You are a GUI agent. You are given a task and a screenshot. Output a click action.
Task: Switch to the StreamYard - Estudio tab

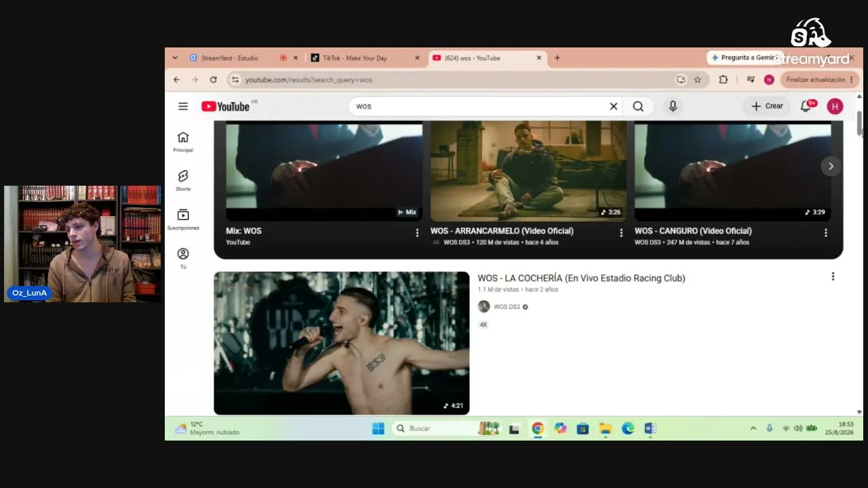click(229, 58)
